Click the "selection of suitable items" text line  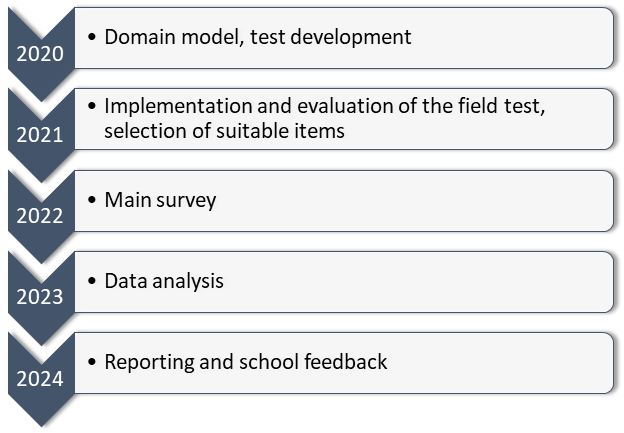[x=224, y=131]
